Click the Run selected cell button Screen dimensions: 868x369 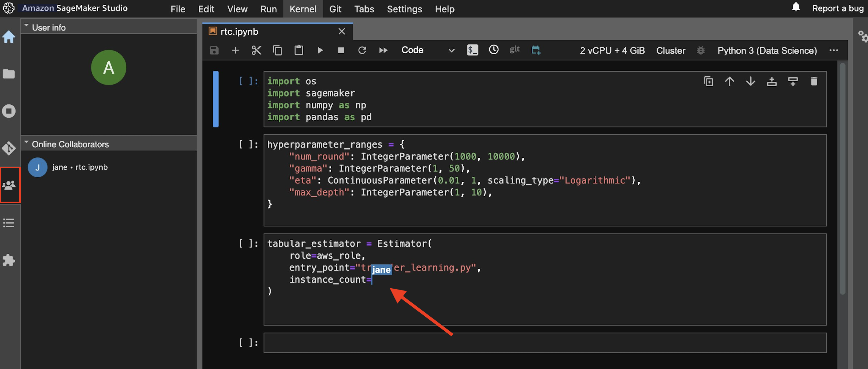pyautogui.click(x=320, y=50)
